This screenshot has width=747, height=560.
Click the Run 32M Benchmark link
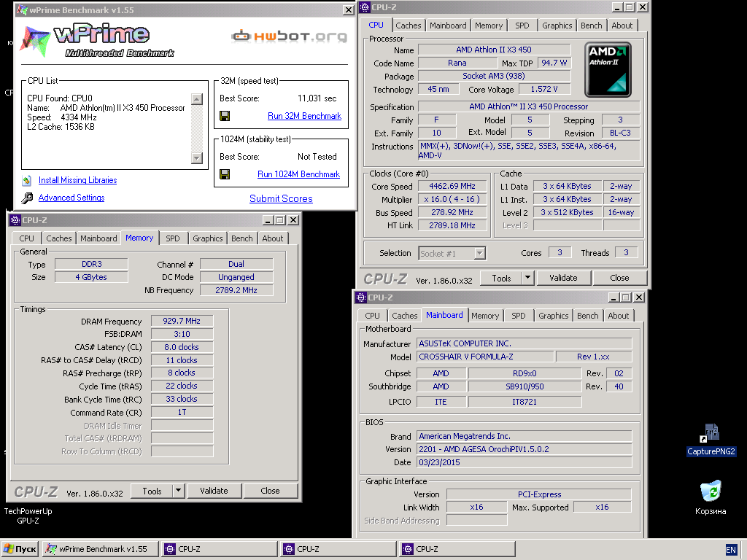click(x=304, y=116)
